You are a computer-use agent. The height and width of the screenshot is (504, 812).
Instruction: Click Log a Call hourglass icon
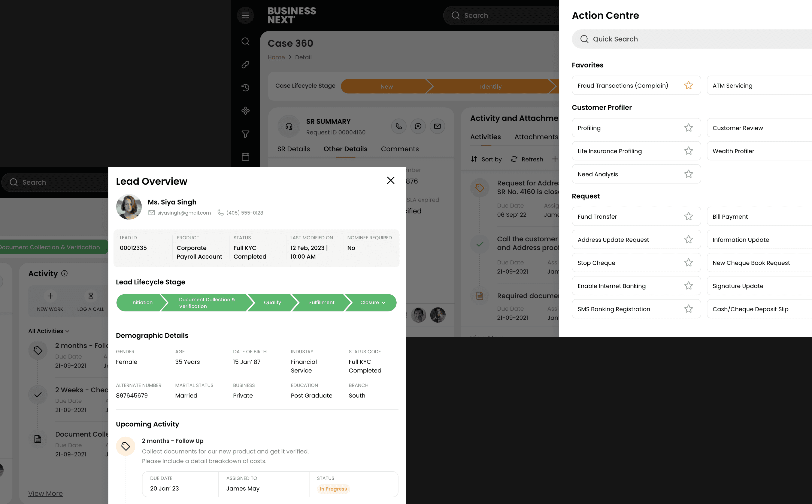pos(90,296)
